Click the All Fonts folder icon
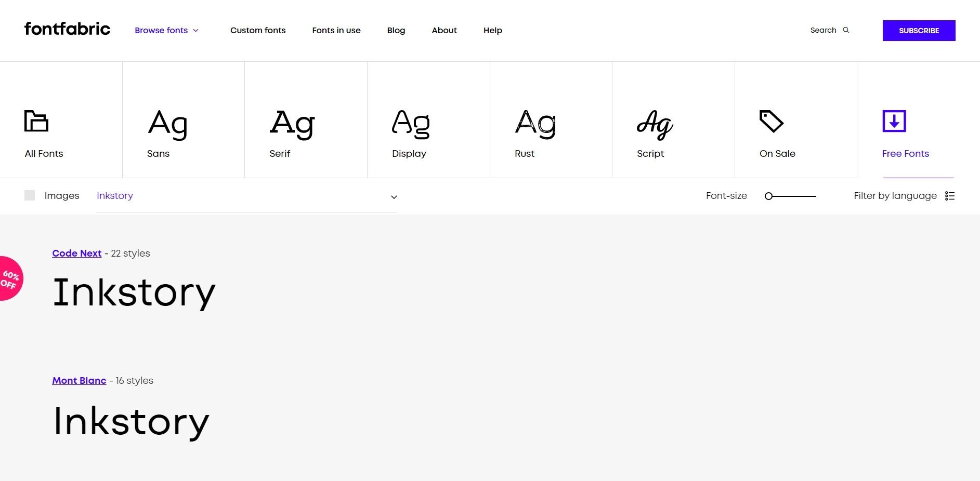The width and height of the screenshot is (980, 481). (x=36, y=121)
